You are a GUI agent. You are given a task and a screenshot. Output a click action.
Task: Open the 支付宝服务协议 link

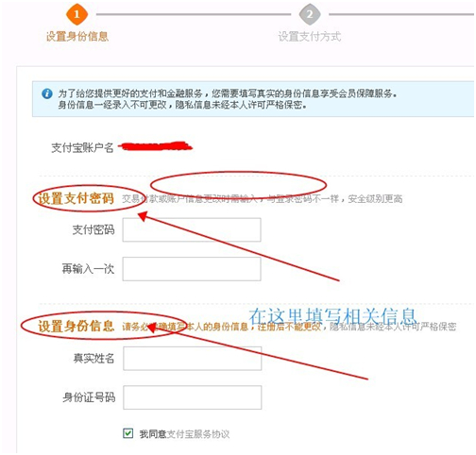[x=197, y=434]
